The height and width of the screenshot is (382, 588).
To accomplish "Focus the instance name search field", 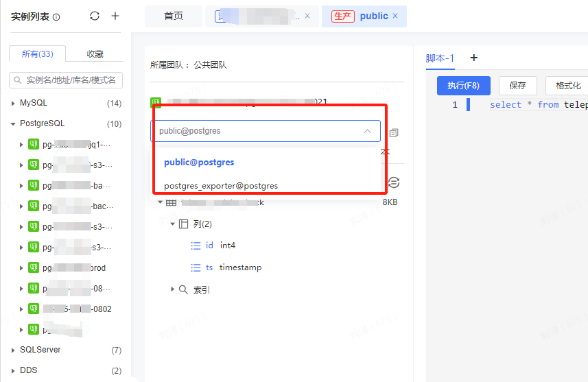I will pyautogui.click(x=66, y=80).
